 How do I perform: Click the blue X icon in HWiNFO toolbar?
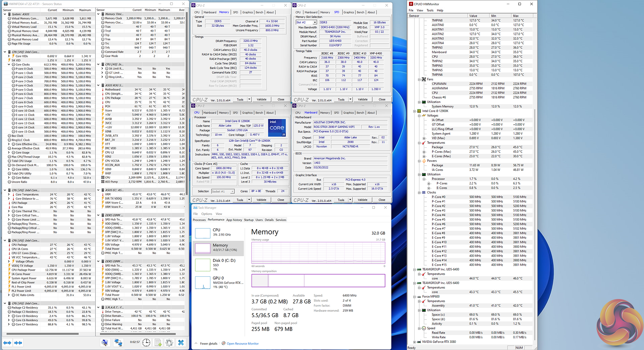181,342
